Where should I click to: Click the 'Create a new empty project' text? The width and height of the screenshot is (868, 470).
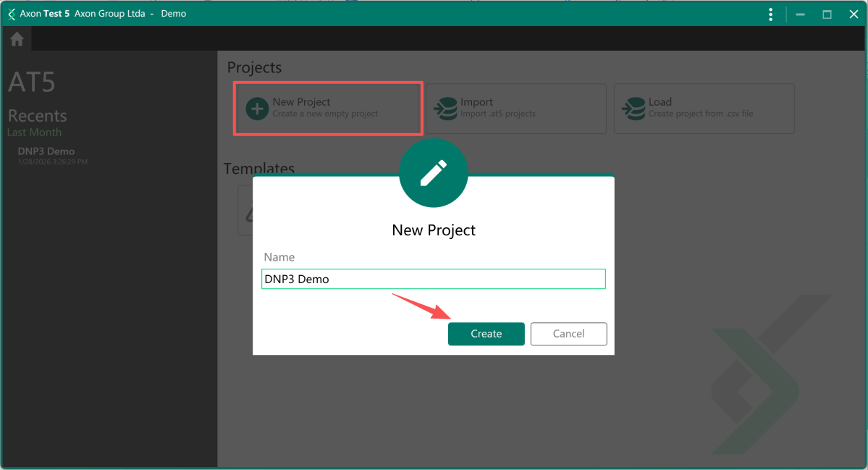tap(325, 114)
